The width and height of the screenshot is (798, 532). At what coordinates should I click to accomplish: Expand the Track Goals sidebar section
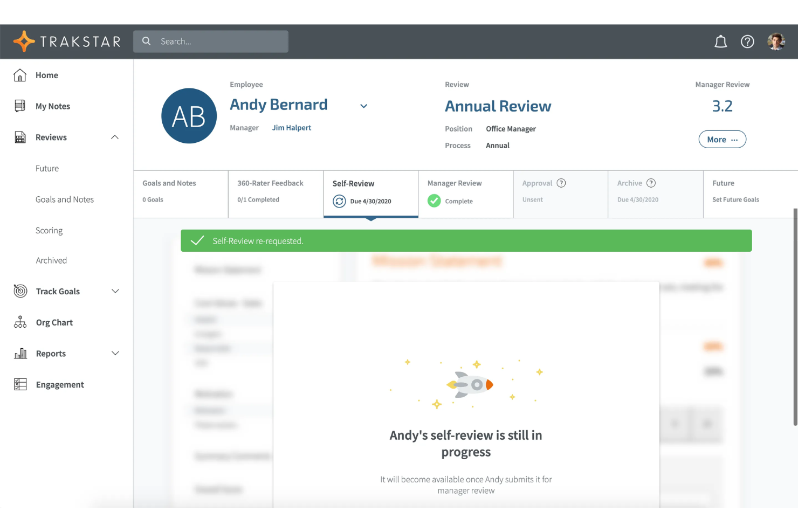(x=115, y=291)
